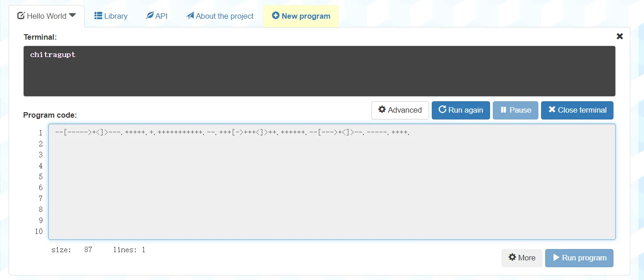Click the gear icon on More button
Screen dimensions: 644x280
tap(512, 258)
